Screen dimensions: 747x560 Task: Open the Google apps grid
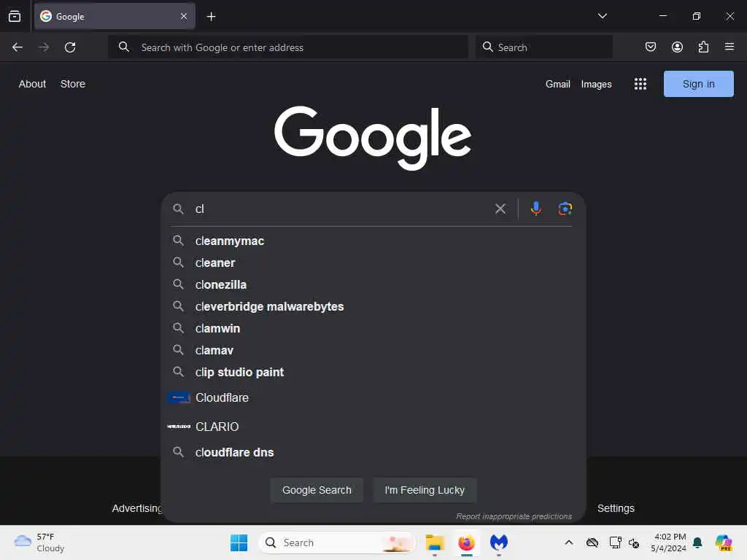(x=640, y=84)
